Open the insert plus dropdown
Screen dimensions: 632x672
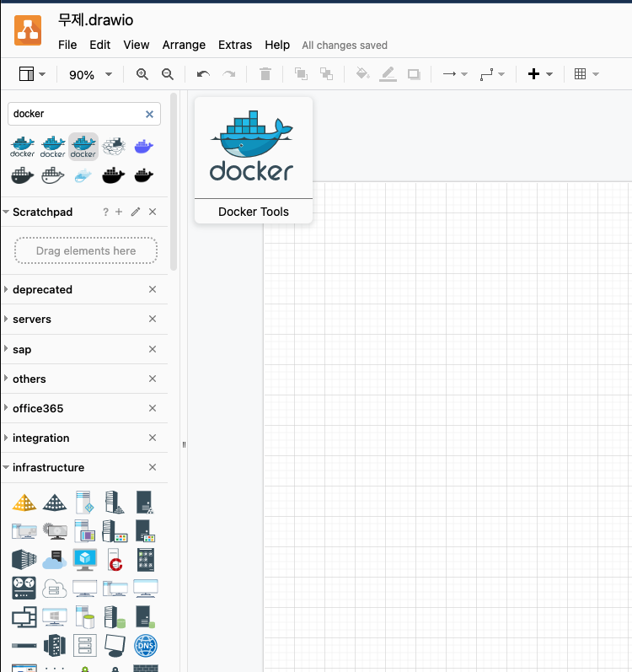tap(540, 74)
